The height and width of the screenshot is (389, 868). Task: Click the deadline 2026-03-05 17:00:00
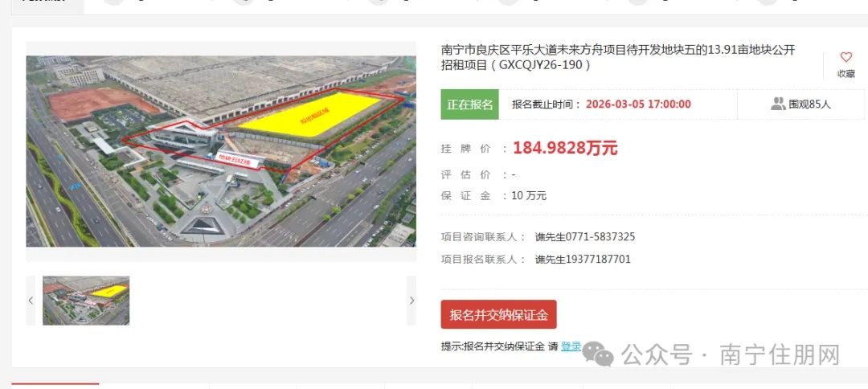click(x=638, y=104)
